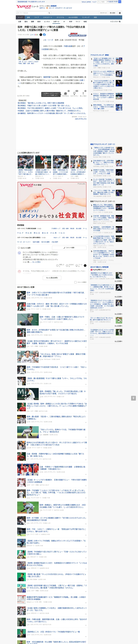The height and width of the screenshot is (644, 138).
Task: Share the article on X
Action: pyautogui.click(x=41, y=35)
